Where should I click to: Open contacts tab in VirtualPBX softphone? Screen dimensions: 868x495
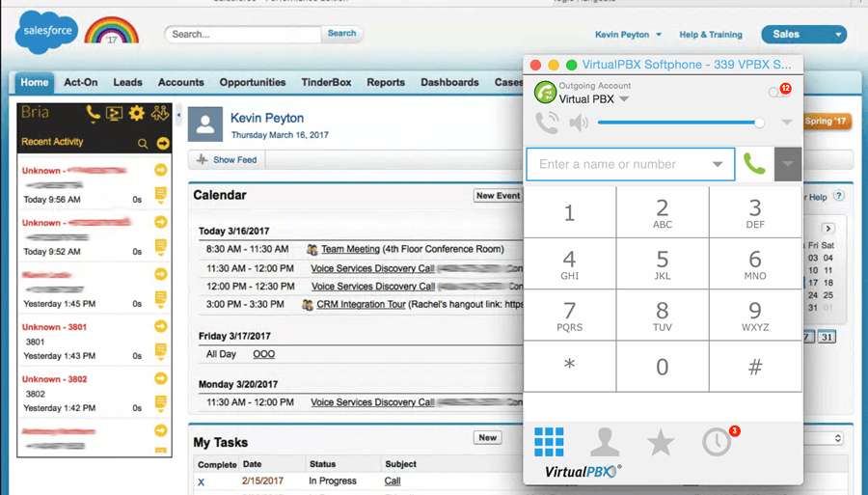click(605, 442)
